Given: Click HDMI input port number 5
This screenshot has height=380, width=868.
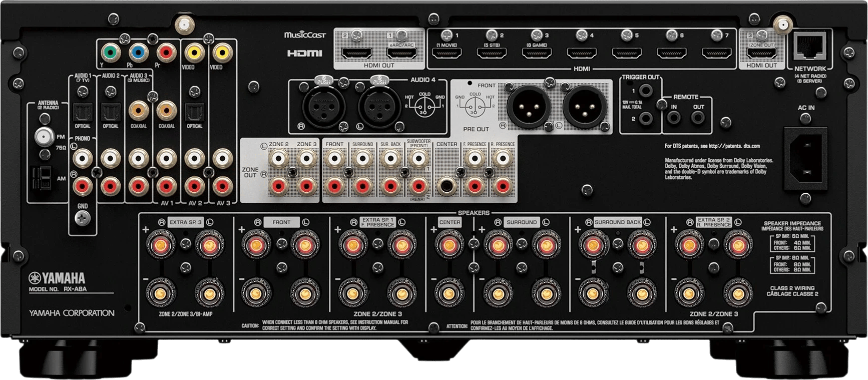Looking at the screenshot, I should pos(627,53).
